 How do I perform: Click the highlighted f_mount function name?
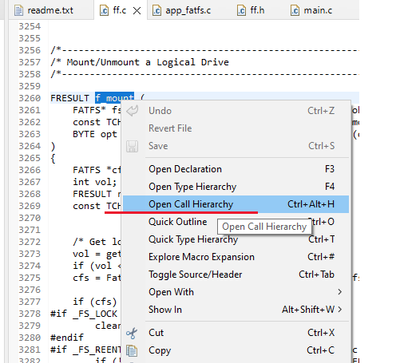[114, 98]
